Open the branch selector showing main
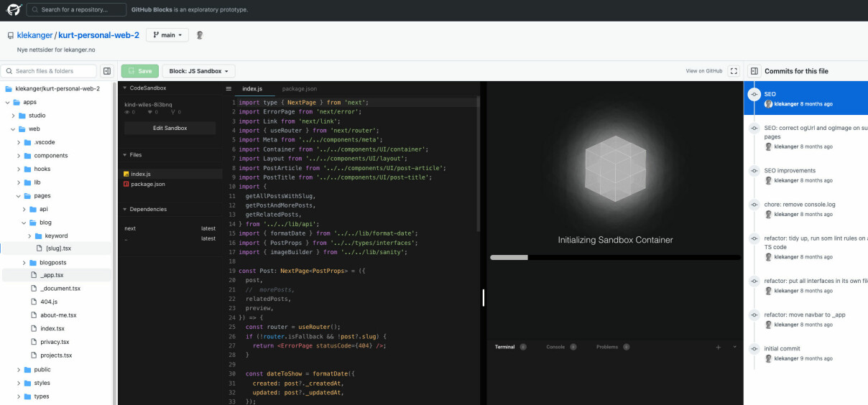 click(x=167, y=34)
